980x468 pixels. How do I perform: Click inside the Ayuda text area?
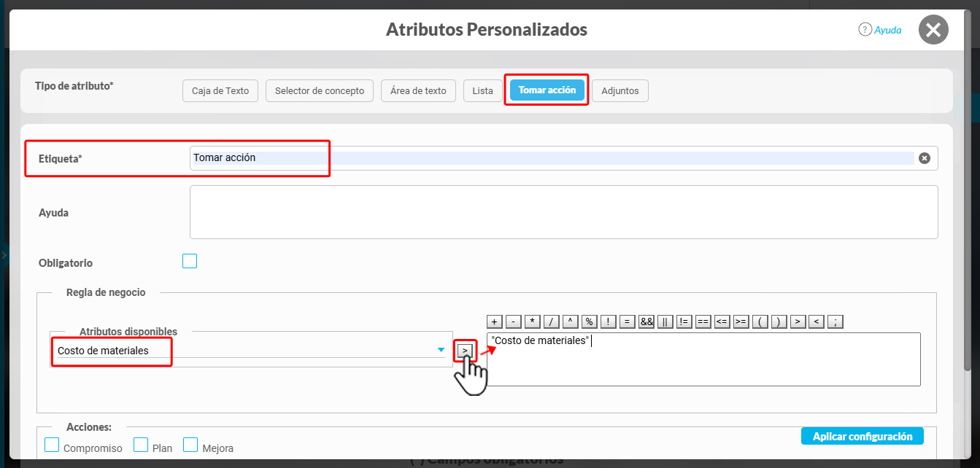tap(563, 212)
